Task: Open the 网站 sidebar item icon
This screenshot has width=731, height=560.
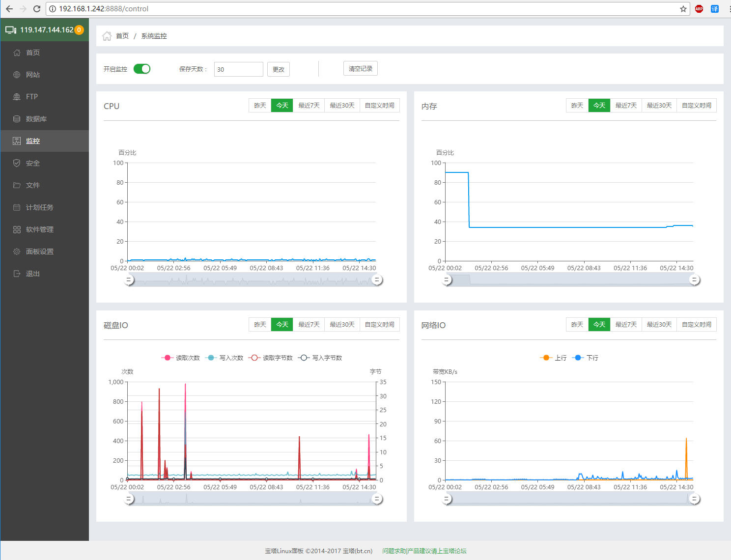Action: [17, 75]
